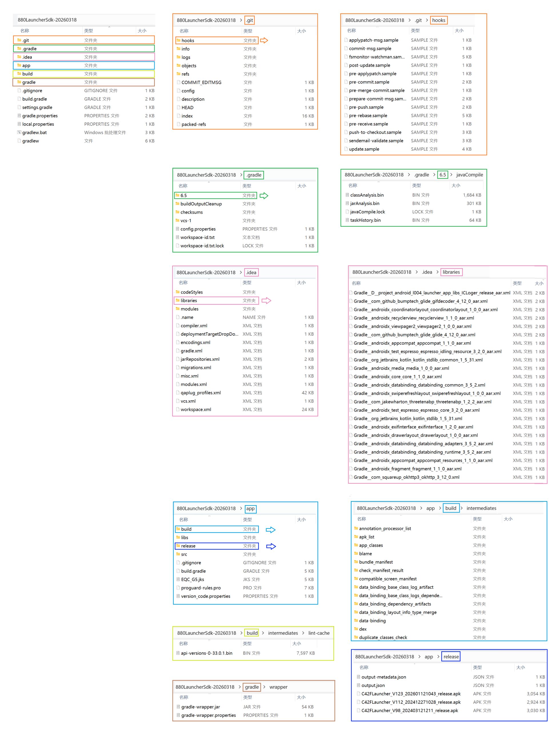The height and width of the screenshot is (731, 560).
Task: Click the javaCompile breadcrumb segment
Action: [469, 174]
